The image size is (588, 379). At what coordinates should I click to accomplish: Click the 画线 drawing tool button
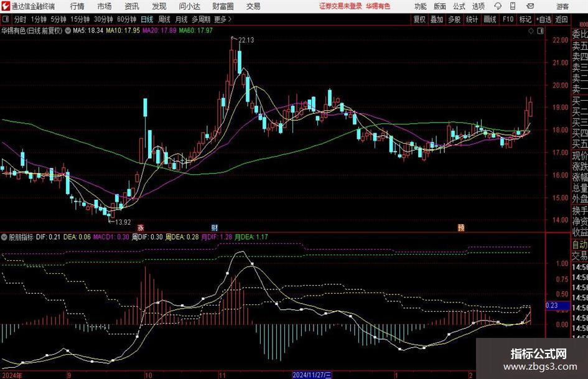(490, 19)
